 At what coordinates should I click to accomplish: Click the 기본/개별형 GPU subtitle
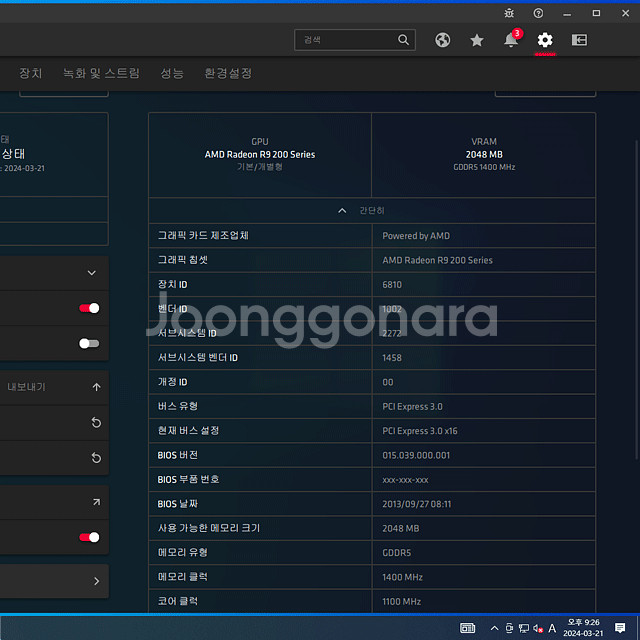click(x=260, y=167)
